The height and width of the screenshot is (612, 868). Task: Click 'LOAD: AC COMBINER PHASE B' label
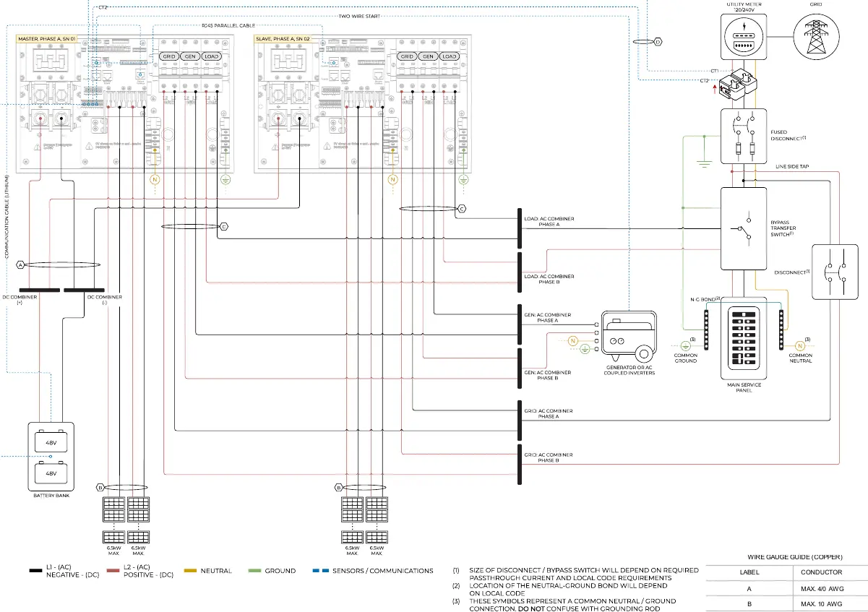[x=549, y=279]
